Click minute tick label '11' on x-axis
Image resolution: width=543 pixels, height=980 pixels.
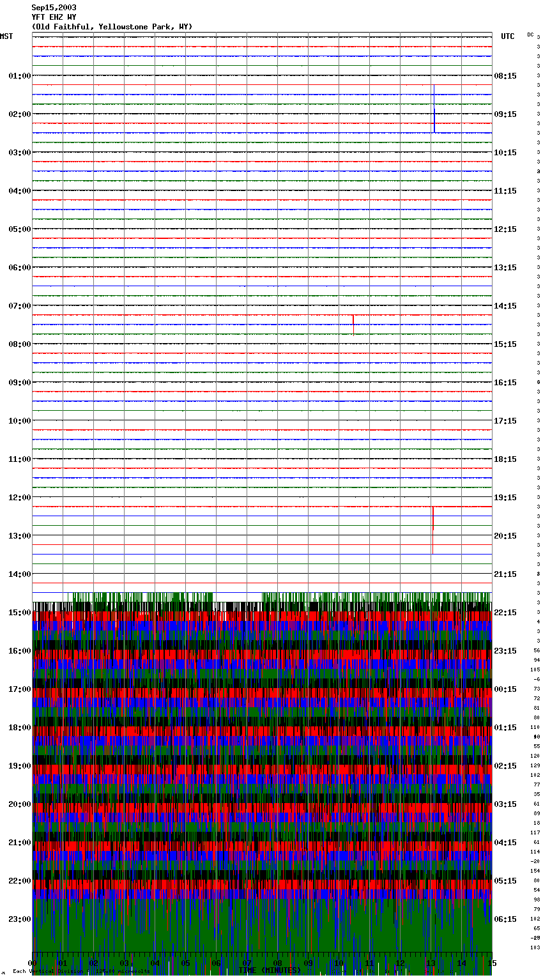[x=370, y=963]
